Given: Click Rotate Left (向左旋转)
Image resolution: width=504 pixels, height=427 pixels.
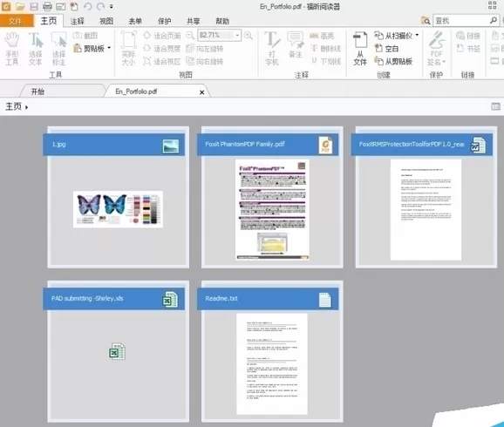Looking at the screenshot, I should (x=205, y=49).
